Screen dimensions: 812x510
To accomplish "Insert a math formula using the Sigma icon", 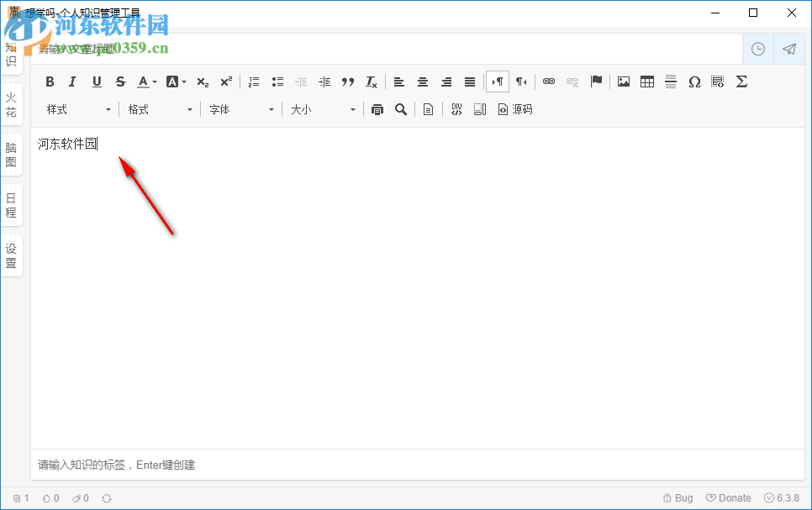I will point(741,81).
